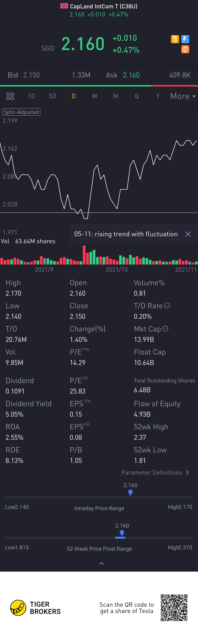Tap the 52-week price range marker
The height and width of the screenshot is (644, 198).
click(122, 533)
